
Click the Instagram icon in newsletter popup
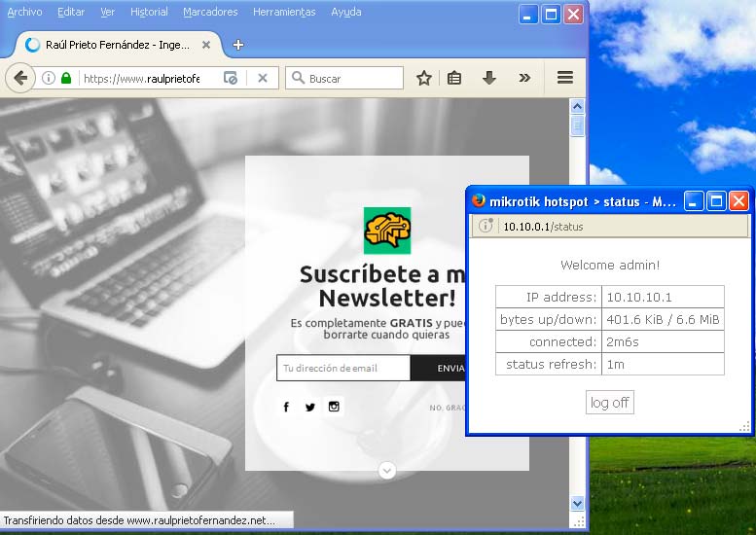pyautogui.click(x=334, y=407)
